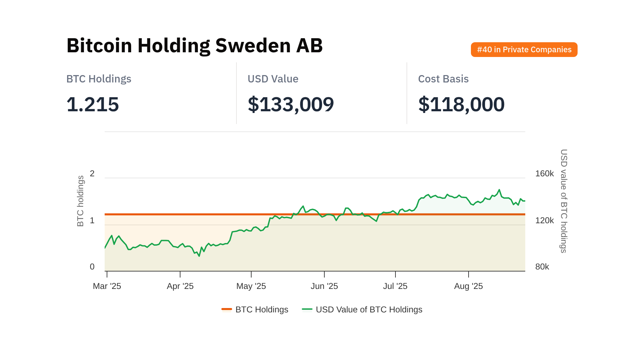
Task: Click the orange legend line swatch
Action: tap(227, 309)
